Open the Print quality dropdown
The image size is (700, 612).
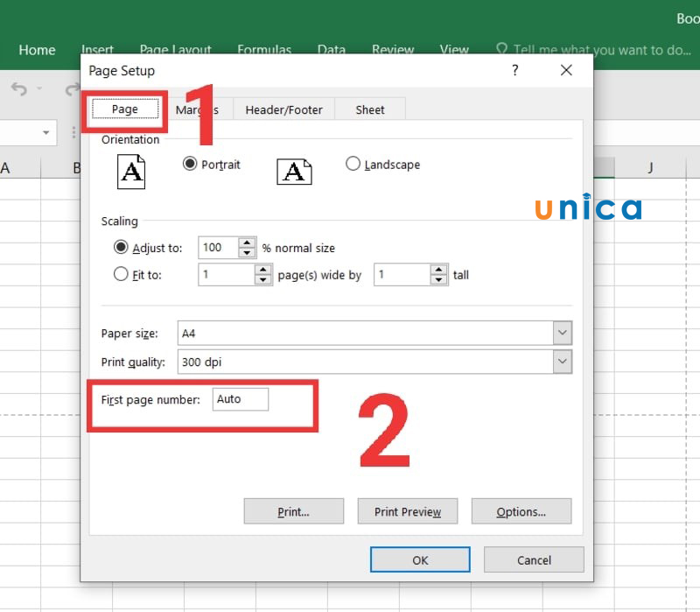562,362
